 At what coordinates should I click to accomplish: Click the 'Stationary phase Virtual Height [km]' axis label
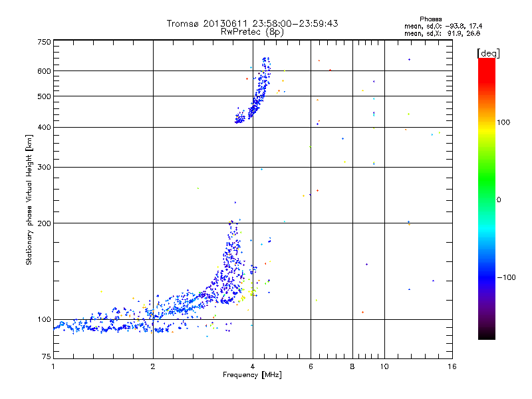29,199
